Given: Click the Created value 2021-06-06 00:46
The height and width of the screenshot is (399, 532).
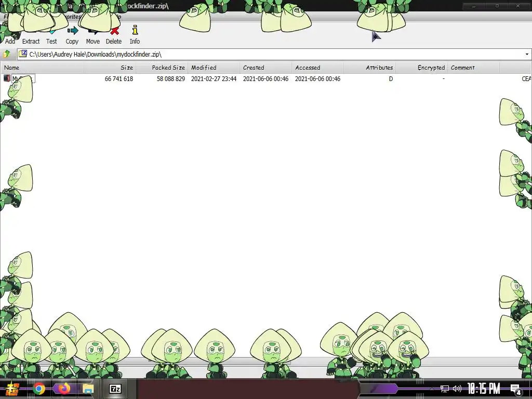Looking at the screenshot, I should [265, 79].
